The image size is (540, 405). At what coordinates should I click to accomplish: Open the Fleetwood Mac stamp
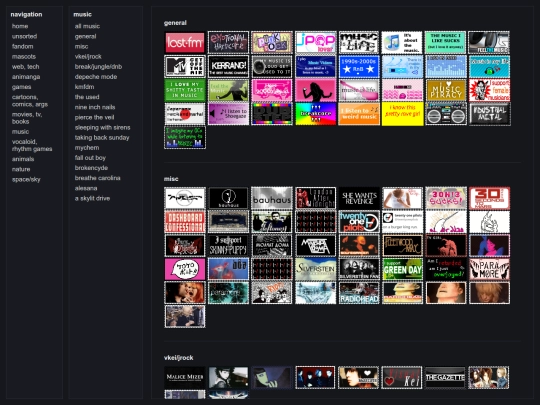click(402, 246)
